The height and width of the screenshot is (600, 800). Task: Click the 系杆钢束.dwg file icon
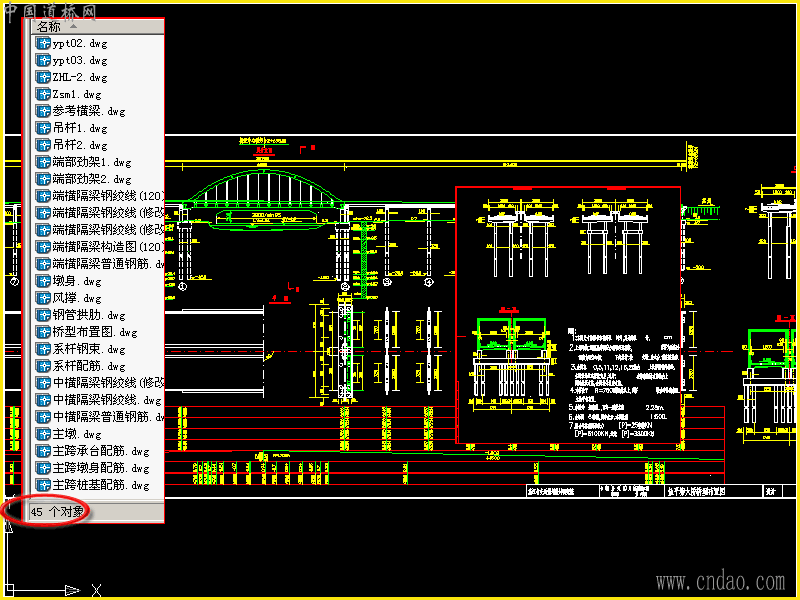(43, 349)
